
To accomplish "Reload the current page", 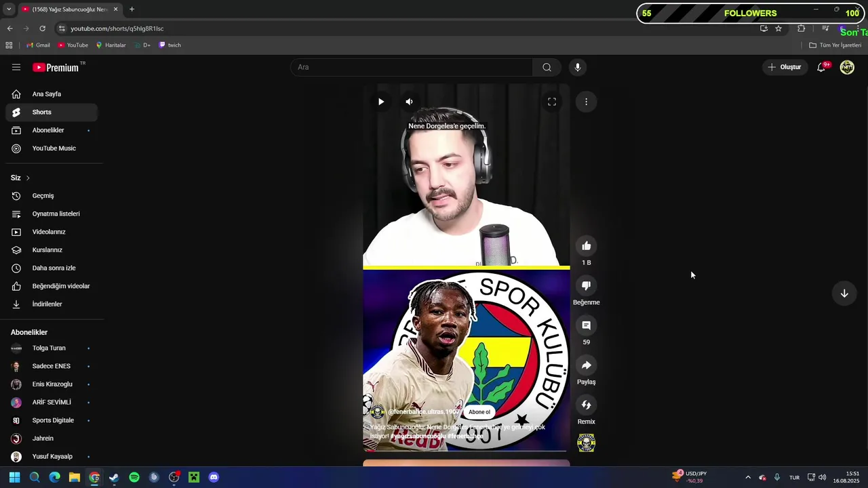I will (x=42, y=28).
